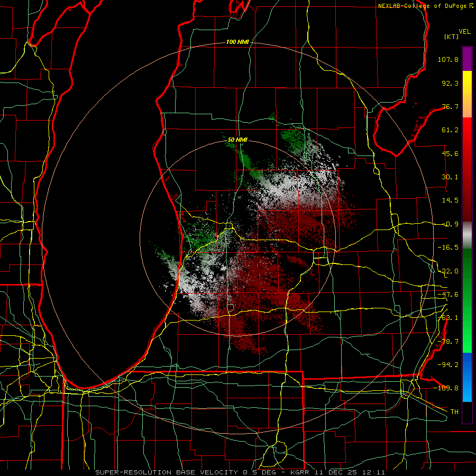
Task: Select the green band of the velocity scale
Action: (x=467, y=301)
